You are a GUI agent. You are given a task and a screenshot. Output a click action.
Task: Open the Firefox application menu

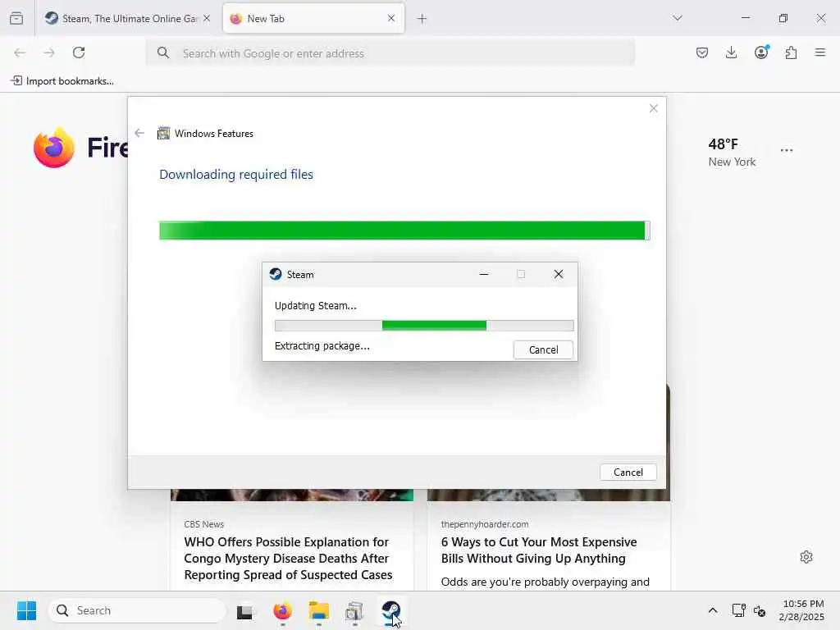820,52
